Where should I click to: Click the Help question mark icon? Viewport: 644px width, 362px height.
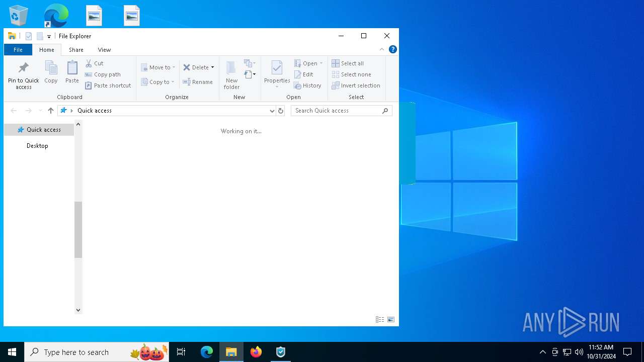[x=393, y=49]
